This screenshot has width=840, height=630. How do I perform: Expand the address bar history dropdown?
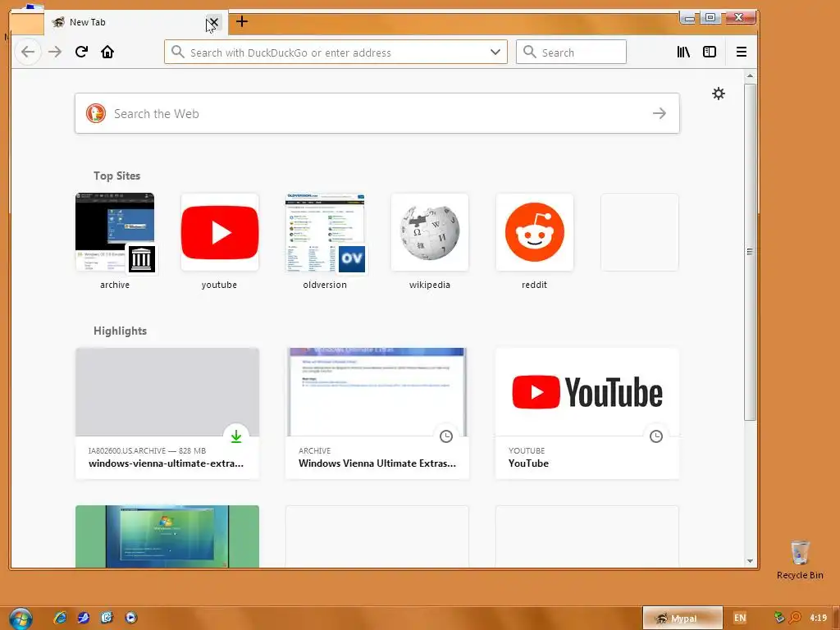click(x=495, y=52)
